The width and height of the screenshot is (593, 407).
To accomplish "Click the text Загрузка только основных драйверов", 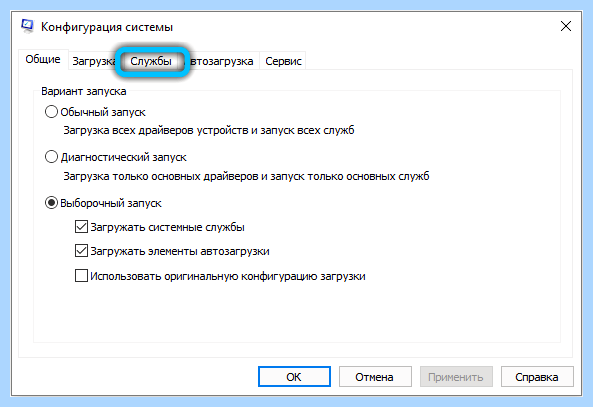I will [161, 176].
